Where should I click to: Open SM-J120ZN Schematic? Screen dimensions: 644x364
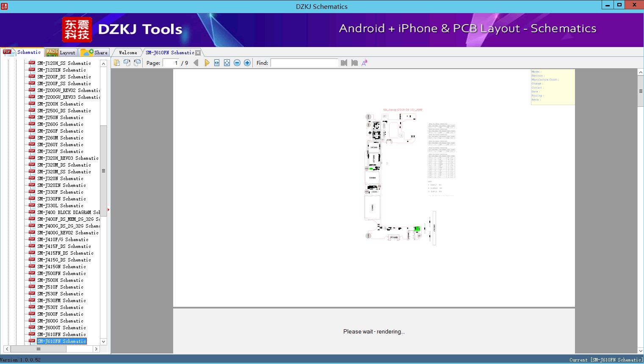click(x=61, y=70)
